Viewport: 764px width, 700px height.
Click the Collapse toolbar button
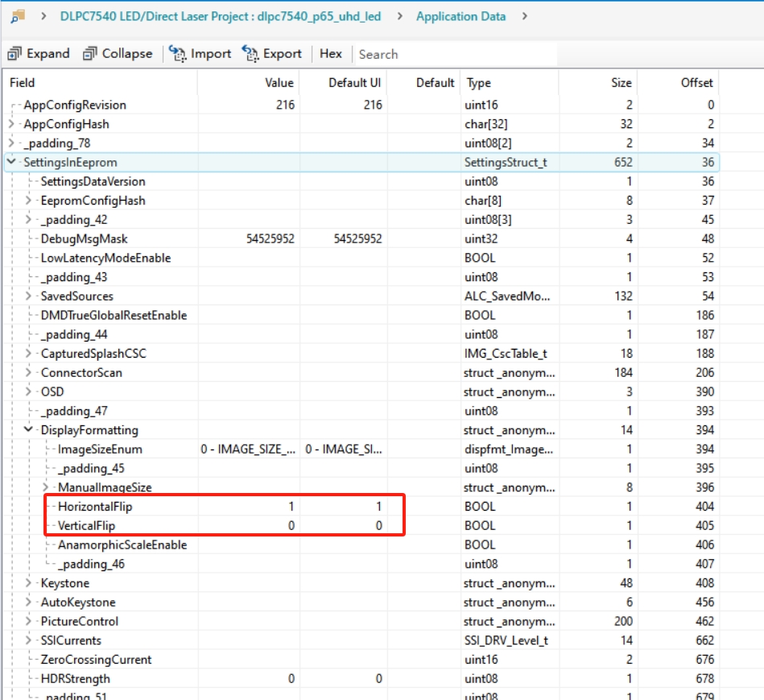[x=118, y=54]
